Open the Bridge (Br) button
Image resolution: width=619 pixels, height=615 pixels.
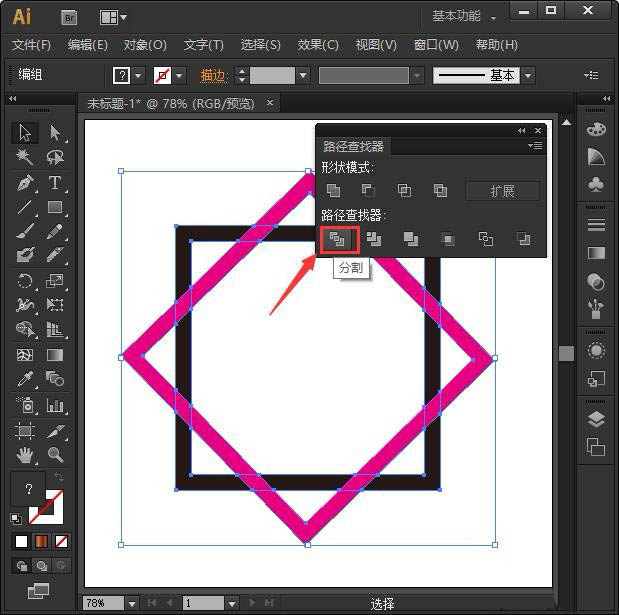tap(69, 18)
